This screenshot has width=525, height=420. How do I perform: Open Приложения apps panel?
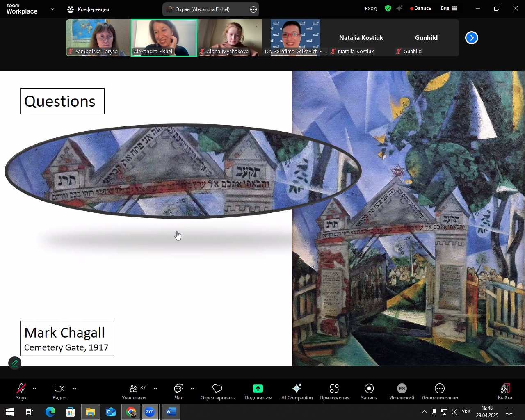click(x=334, y=392)
